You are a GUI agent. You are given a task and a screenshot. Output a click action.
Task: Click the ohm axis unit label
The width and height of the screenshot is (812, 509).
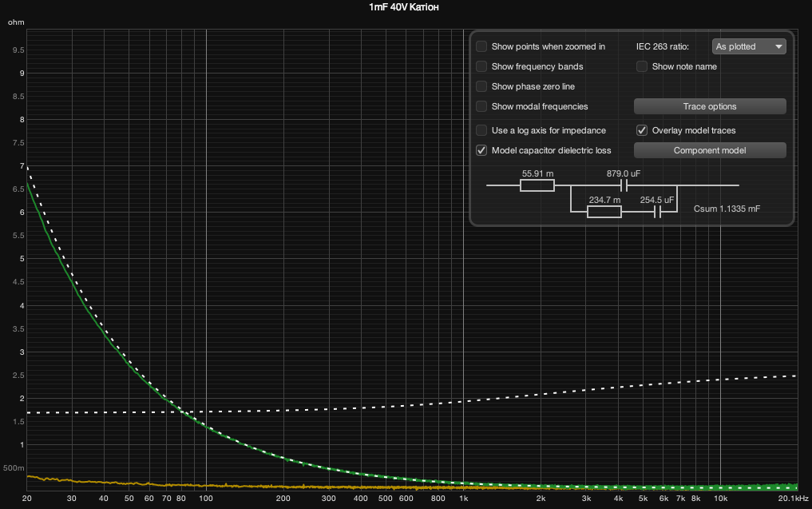tap(16, 22)
